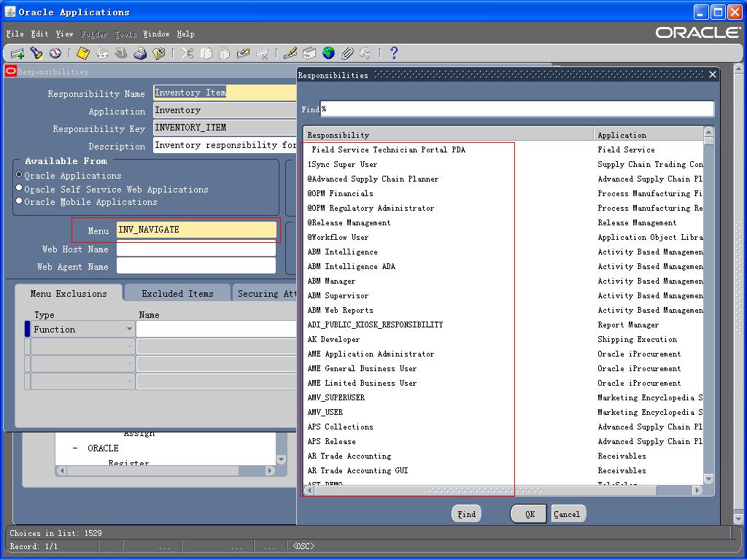
Task: Open the Folder menu
Action: coord(94,34)
